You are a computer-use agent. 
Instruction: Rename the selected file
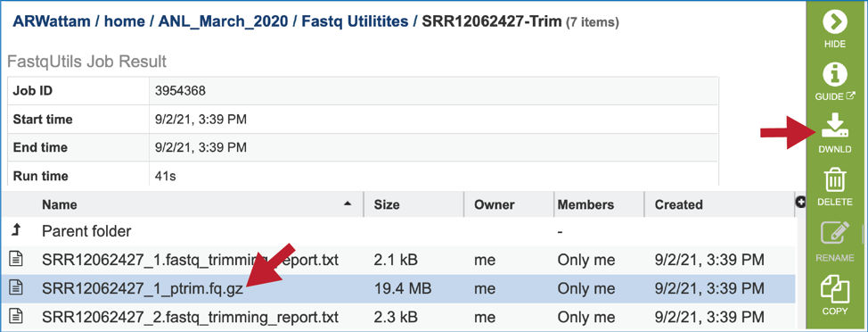[x=835, y=242]
